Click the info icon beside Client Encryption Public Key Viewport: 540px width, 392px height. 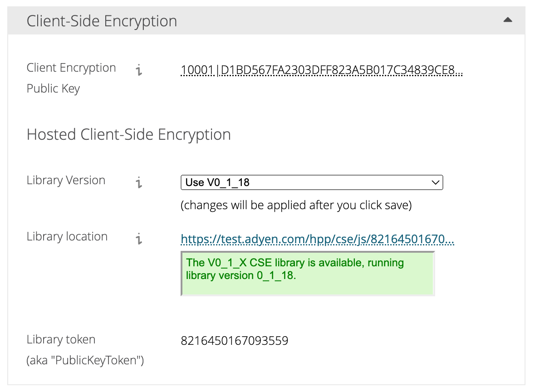point(139,71)
